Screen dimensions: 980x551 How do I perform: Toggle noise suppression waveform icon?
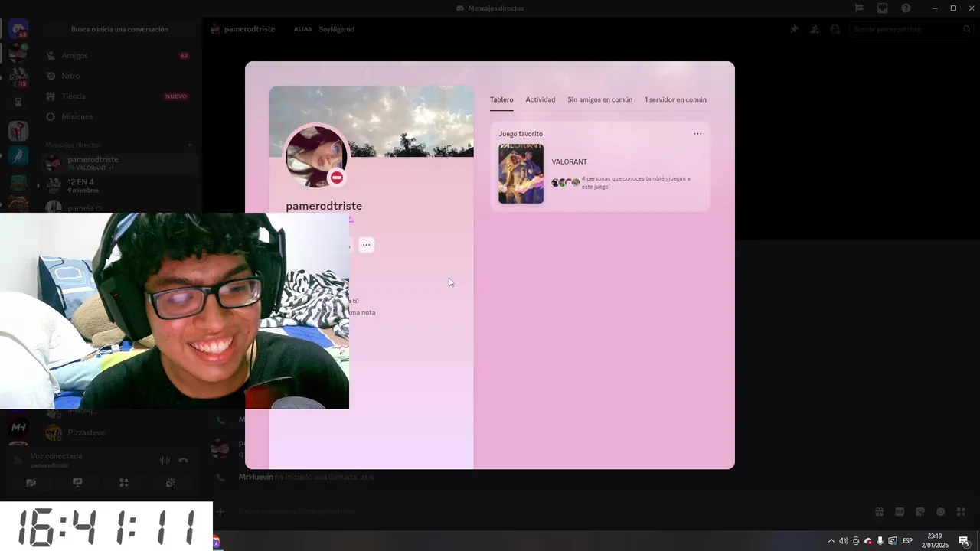pyautogui.click(x=164, y=460)
